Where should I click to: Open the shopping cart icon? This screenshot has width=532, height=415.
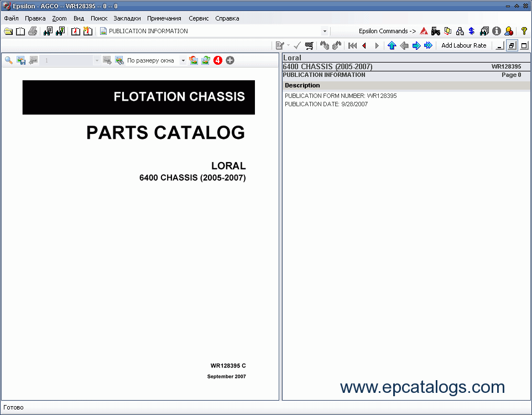309,45
